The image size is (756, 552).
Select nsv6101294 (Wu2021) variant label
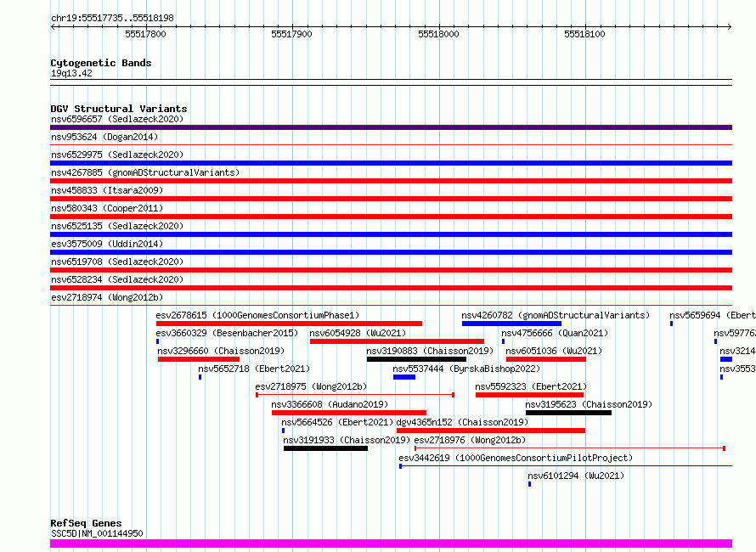point(576,476)
